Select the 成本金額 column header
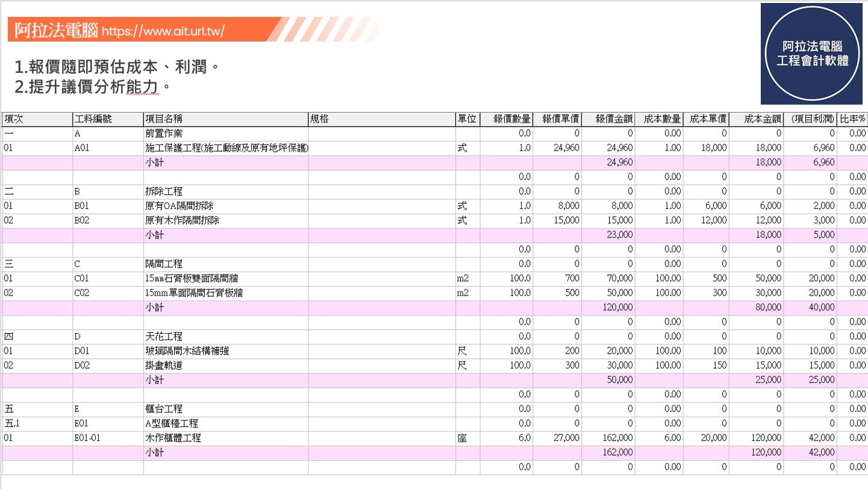 (x=757, y=119)
